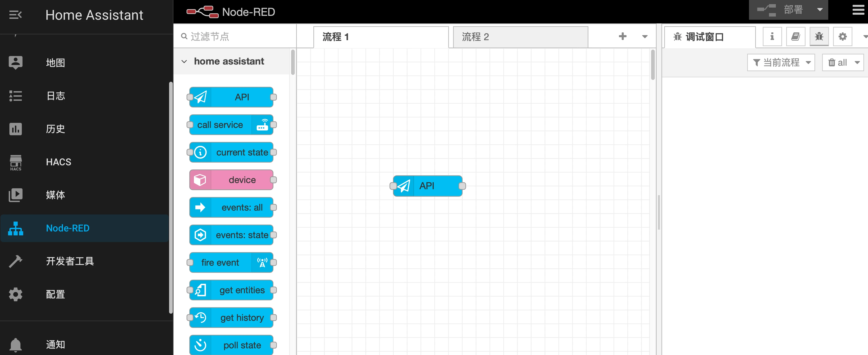
Task: Open 历史 via the chart icon
Action: coord(15,129)
